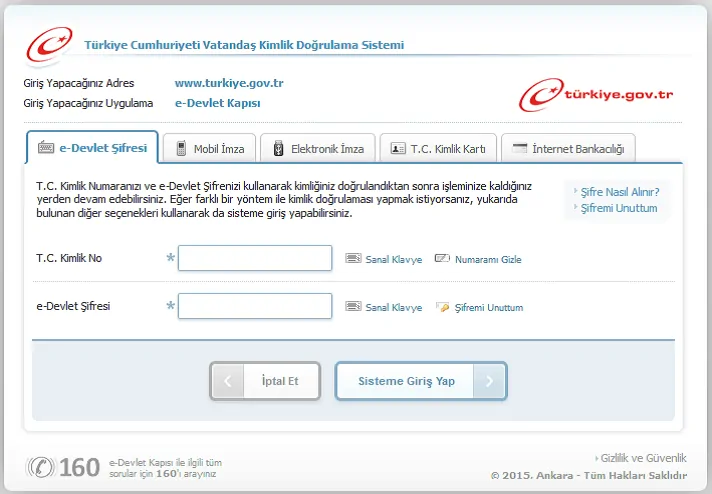Click the keyboard icon on e-Devlet Şifresi tab
This screenshot has width=712, height=494.
coord(46,147)
